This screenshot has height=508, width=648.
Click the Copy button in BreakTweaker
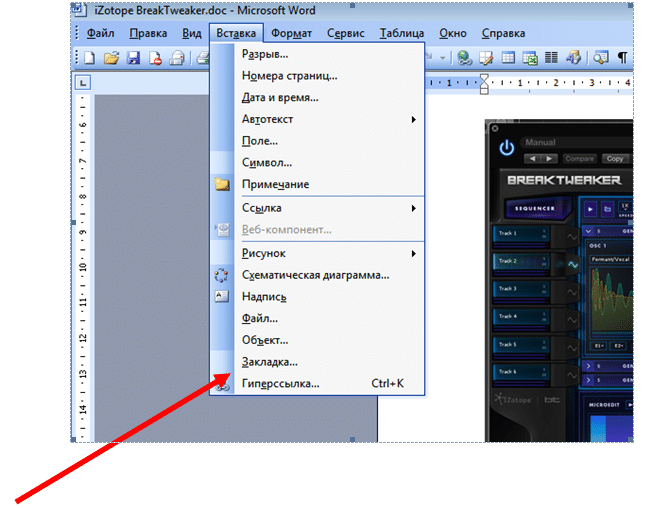pyautogui.click(x=615, y=159)
